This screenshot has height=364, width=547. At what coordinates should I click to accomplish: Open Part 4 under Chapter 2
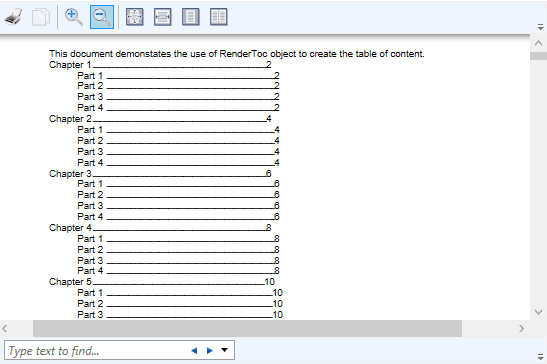click(x=178, y=163)
